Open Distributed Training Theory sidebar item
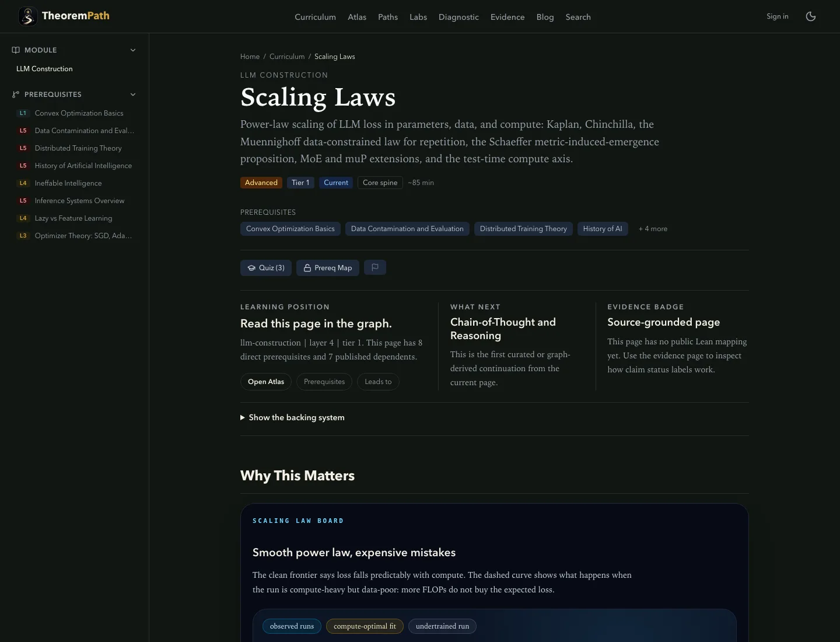The width and height of the screenshot is (840, 642). click(78, 148)
